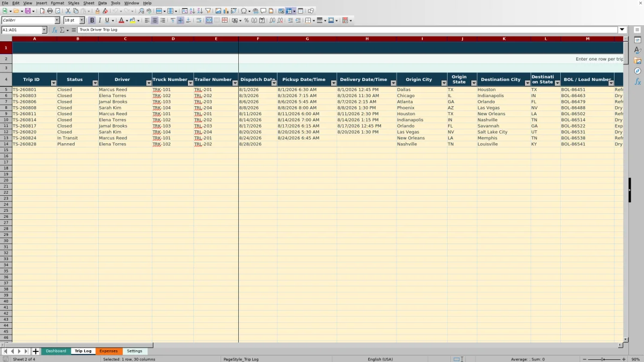
Task: Toggle Bold formatting
Action: coord(92,20)
